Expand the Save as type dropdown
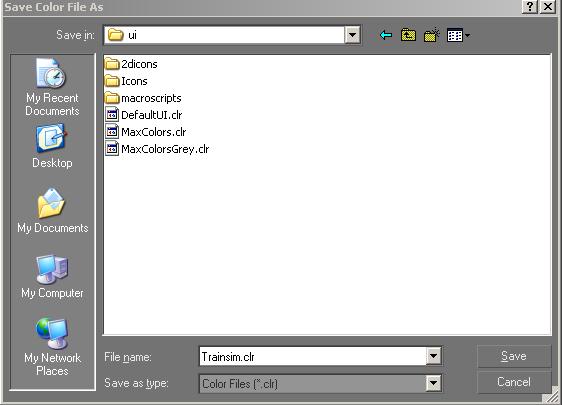Image resolution: width=562 pixels, height=405 pixels. (433, 383)
